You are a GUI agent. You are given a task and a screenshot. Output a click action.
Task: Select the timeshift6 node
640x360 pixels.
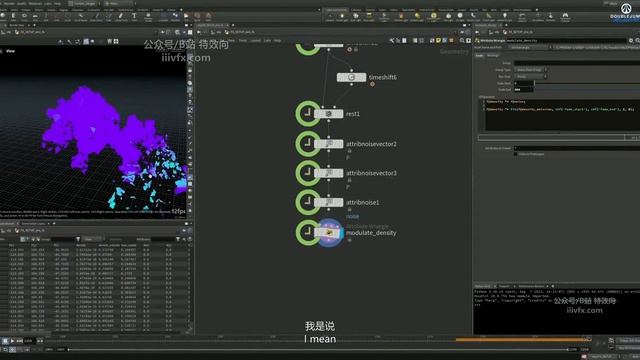pyautogui.click(x=351, y=77)
